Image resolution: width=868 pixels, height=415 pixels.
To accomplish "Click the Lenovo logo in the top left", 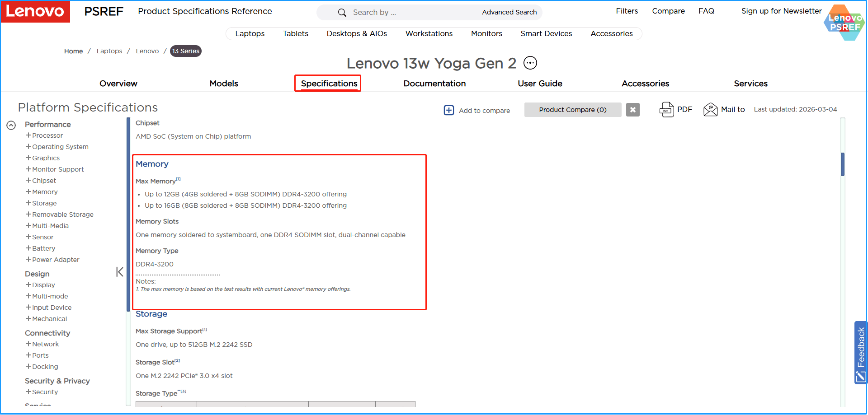I will [x=35, y=12].
